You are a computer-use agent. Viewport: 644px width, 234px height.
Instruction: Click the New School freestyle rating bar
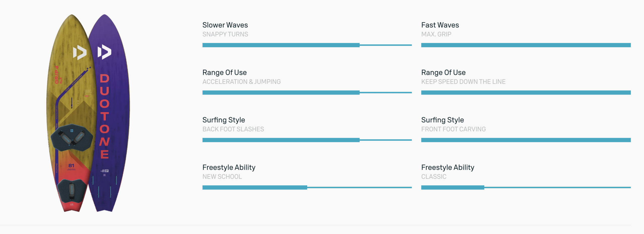click(x=307, y=188)
